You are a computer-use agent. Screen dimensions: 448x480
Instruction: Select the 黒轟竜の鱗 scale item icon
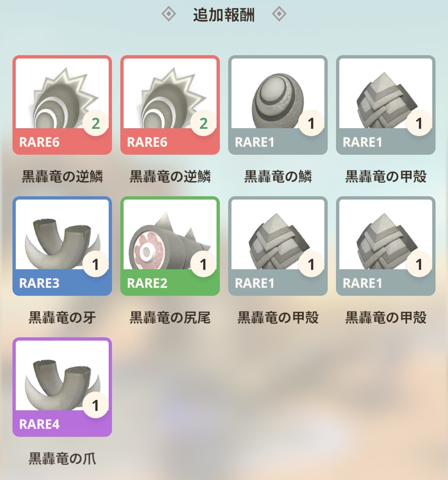click(x=278, y=105)
